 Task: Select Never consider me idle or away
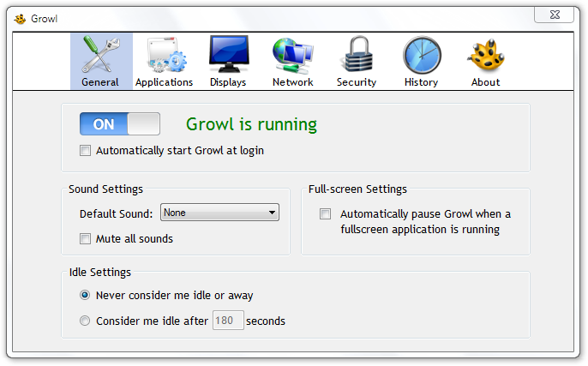tap(85, 295)
